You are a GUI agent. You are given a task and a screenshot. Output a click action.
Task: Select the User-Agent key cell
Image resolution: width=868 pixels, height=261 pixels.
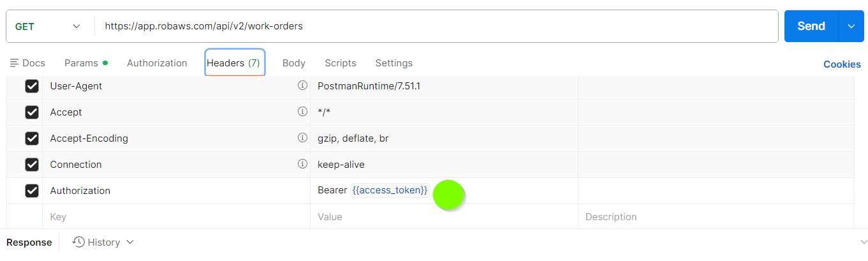tap(177, 86)
